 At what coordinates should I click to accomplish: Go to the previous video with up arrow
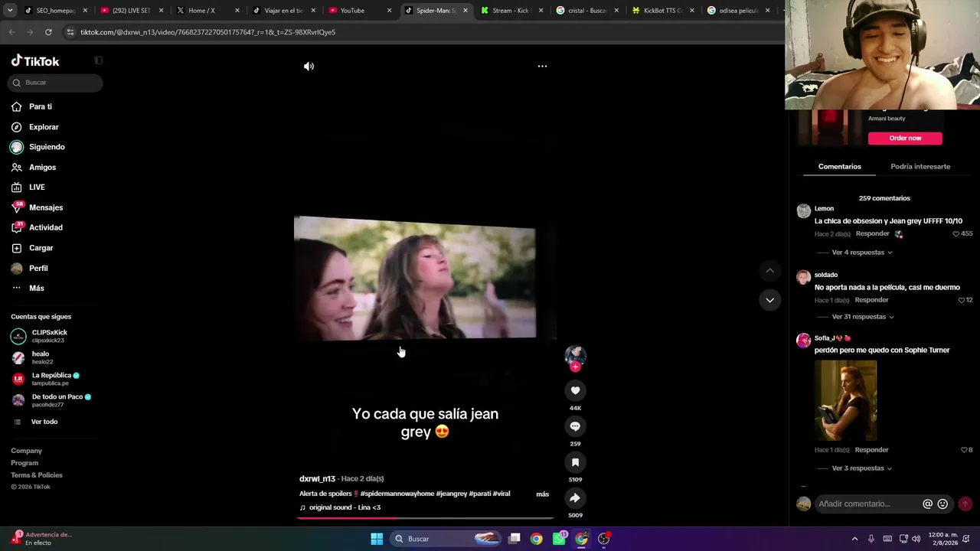coord(769,270)
